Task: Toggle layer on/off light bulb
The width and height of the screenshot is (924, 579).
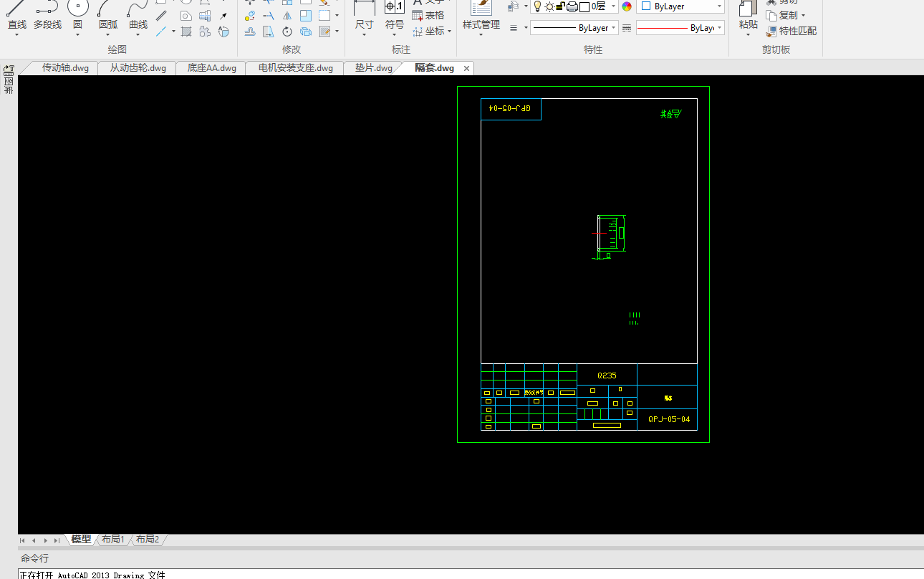Action: 537,6
